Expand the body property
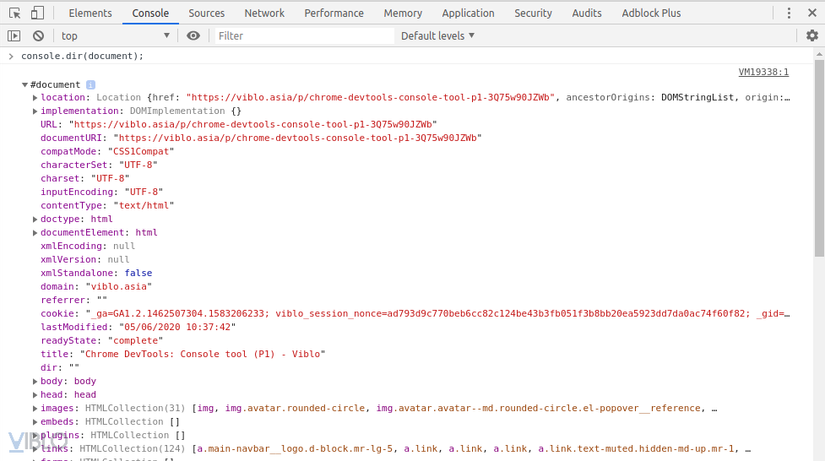The image size is (825, 461). pyautogui.click(x=35, y=382)
